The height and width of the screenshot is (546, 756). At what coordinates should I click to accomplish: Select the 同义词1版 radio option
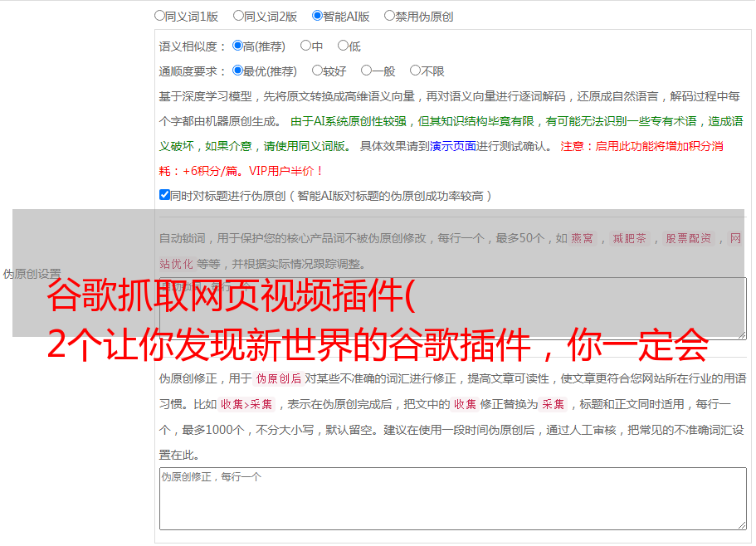(159, 16)
